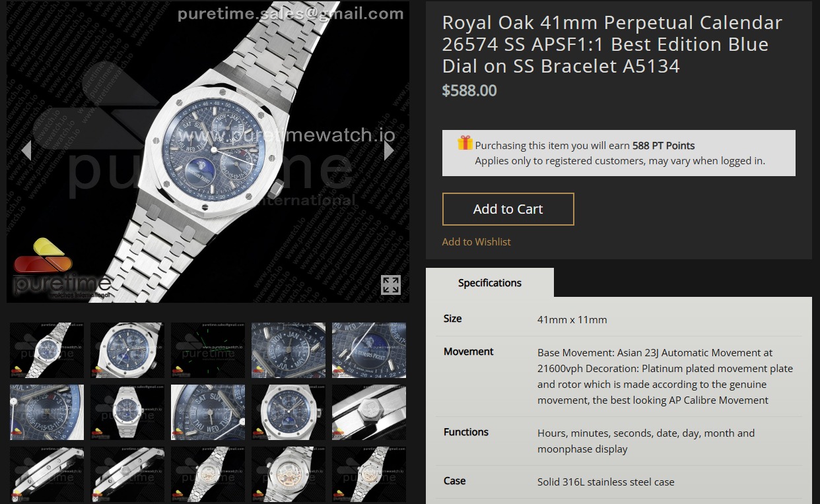Select the first bracelet watch thumbnail
The image size is (820, 504).
pos(46,350)
